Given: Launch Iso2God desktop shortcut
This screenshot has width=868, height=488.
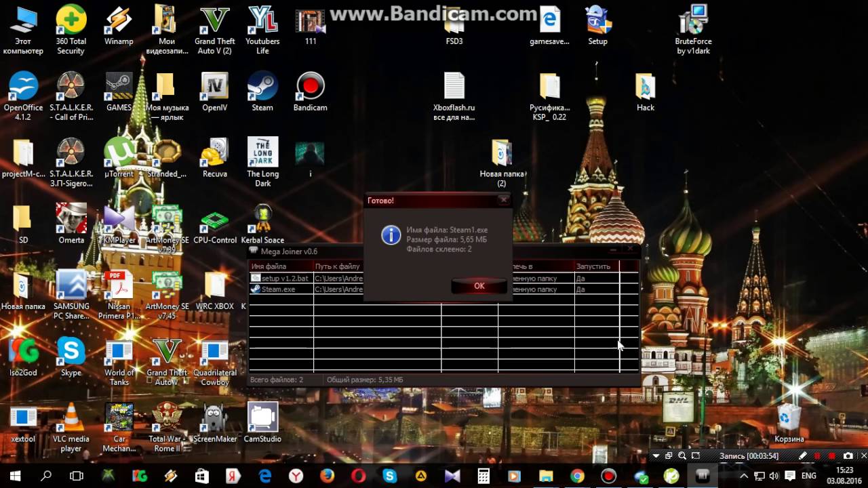Looking at the screenshot, I should (x=23, y=357).
